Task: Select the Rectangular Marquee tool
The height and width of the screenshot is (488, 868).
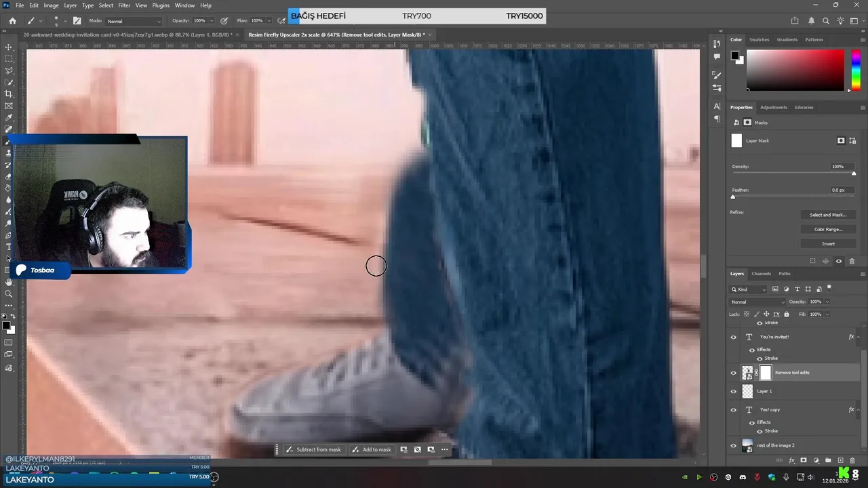Action: 9,59
